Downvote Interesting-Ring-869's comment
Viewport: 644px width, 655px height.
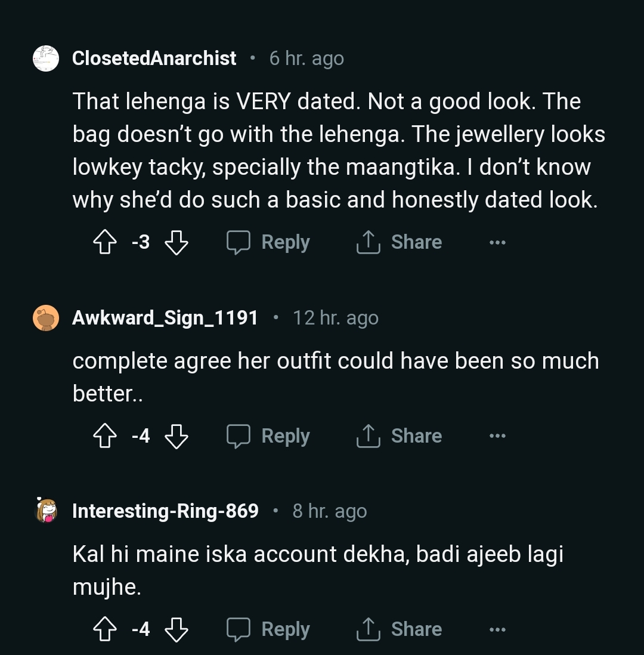pos(176,629)
